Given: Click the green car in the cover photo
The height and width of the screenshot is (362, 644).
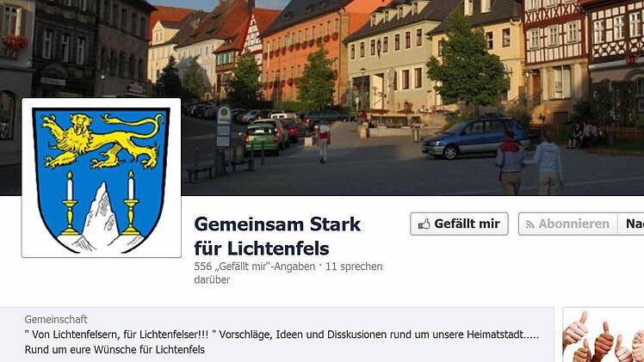Looking at the screenshot, I should (261, 139).
